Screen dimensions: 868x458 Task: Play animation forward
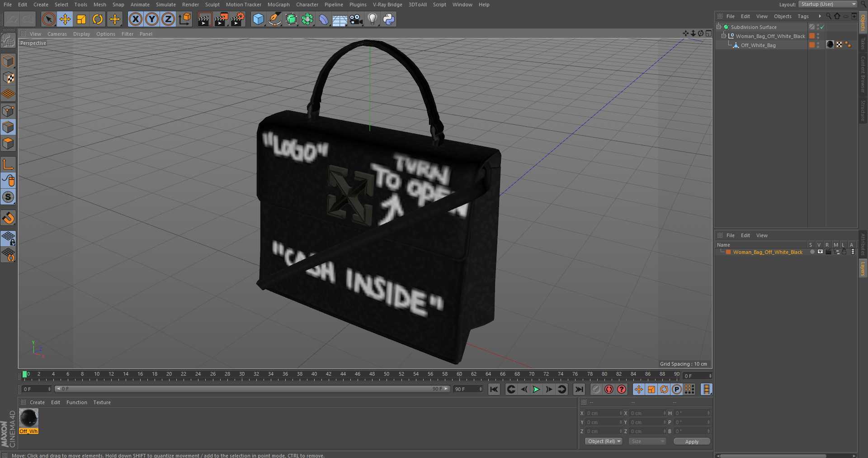(x=536, y=389)
